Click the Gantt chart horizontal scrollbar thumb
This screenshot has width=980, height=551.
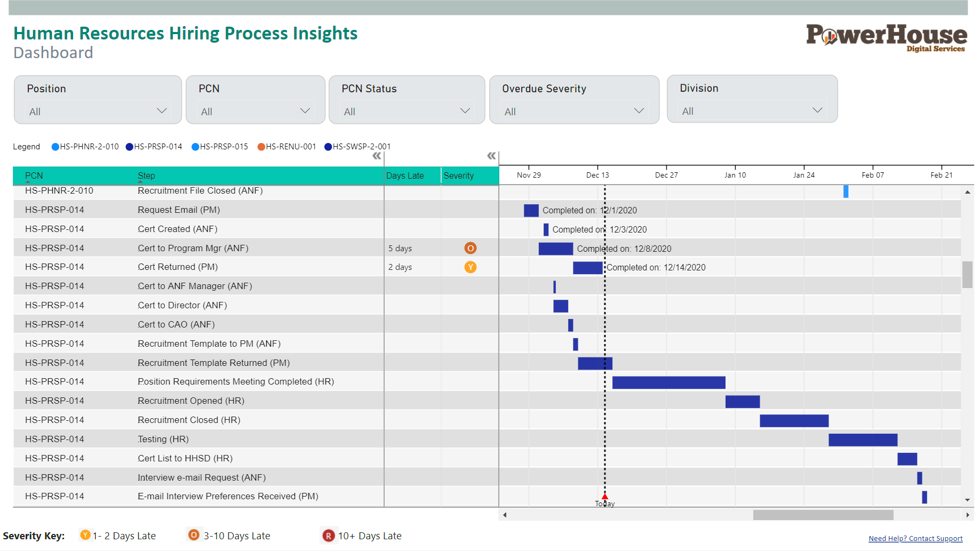coord(823,515)
